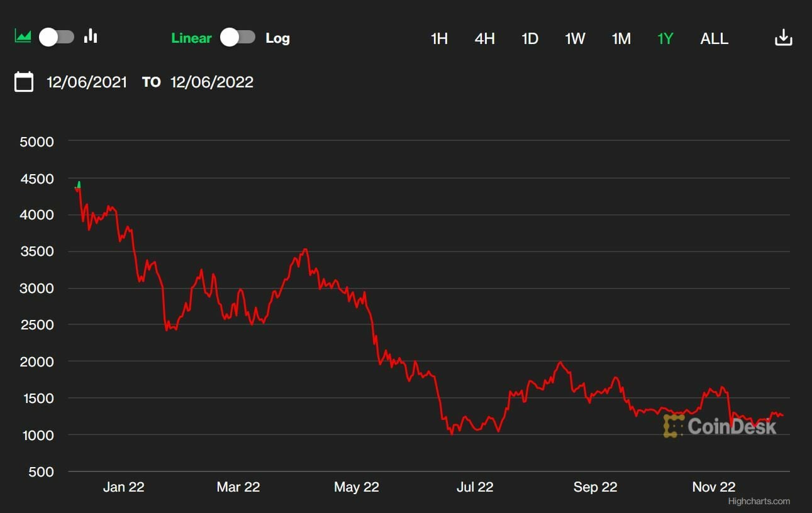Select the 1Y time range
This screenshot has height=513, width=812.
point(665,38)
